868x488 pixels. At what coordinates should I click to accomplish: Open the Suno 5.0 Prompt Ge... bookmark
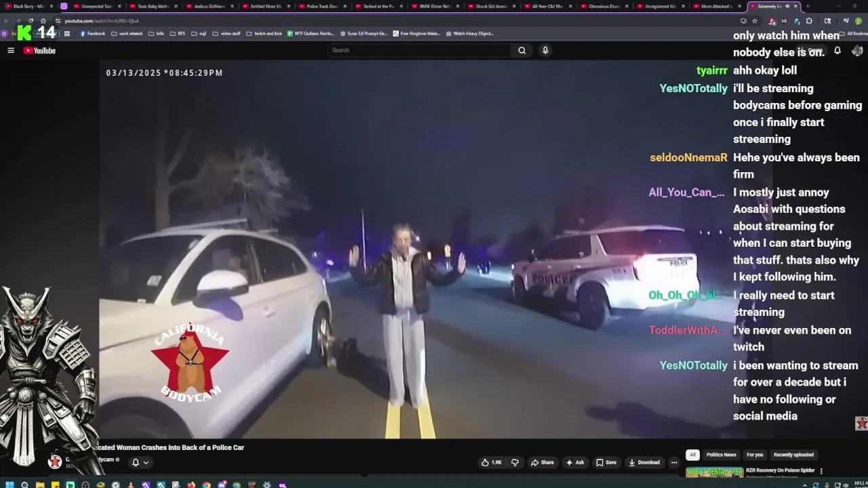click(364, 33)
